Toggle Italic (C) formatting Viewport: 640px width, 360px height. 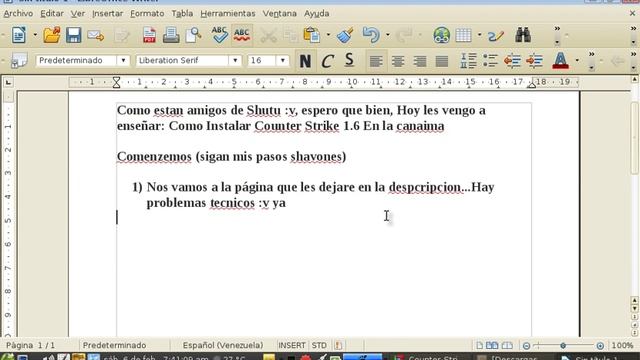tap(327, 61)
